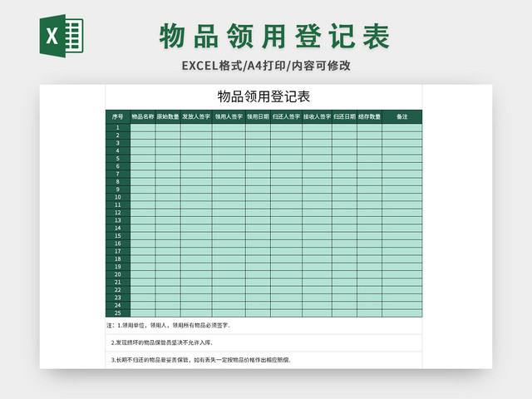Click row number 7 in 序号 column
The image size is (532, 399).
(118, 174)
